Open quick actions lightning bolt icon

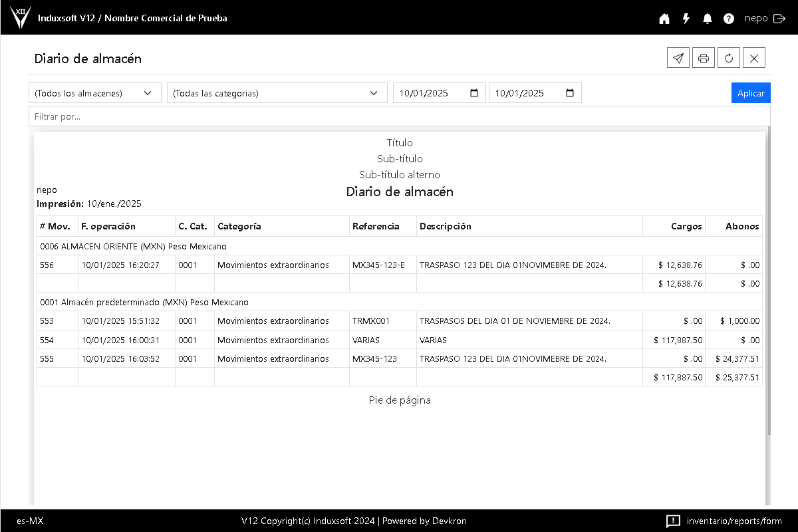[x=686, y=19]
